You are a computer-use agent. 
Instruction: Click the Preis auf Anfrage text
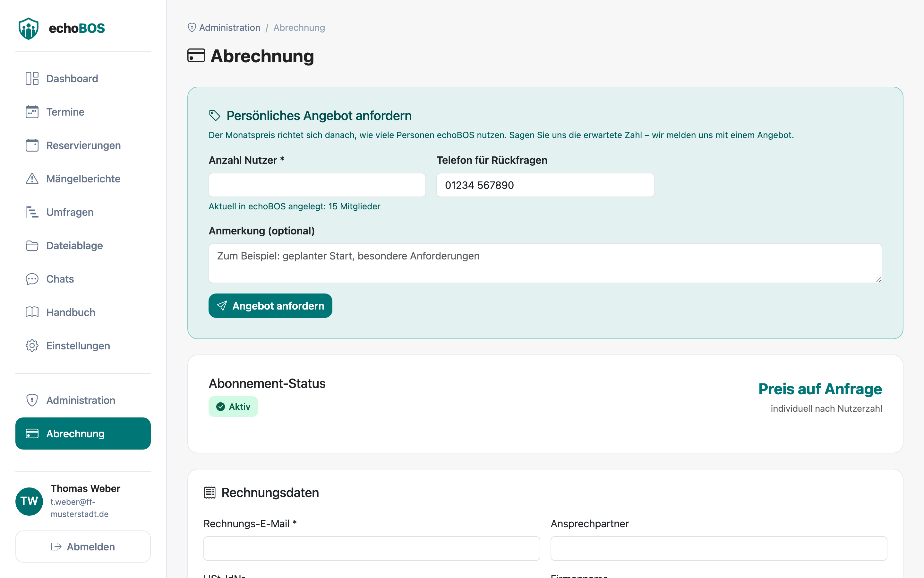pyautogui.click(x=820, y=389)
